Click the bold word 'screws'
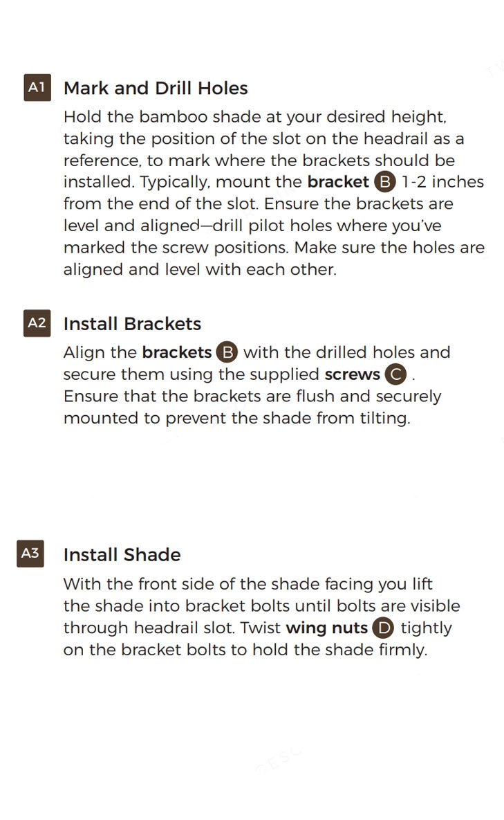This screenshot has width=504, height=820. 352,374
